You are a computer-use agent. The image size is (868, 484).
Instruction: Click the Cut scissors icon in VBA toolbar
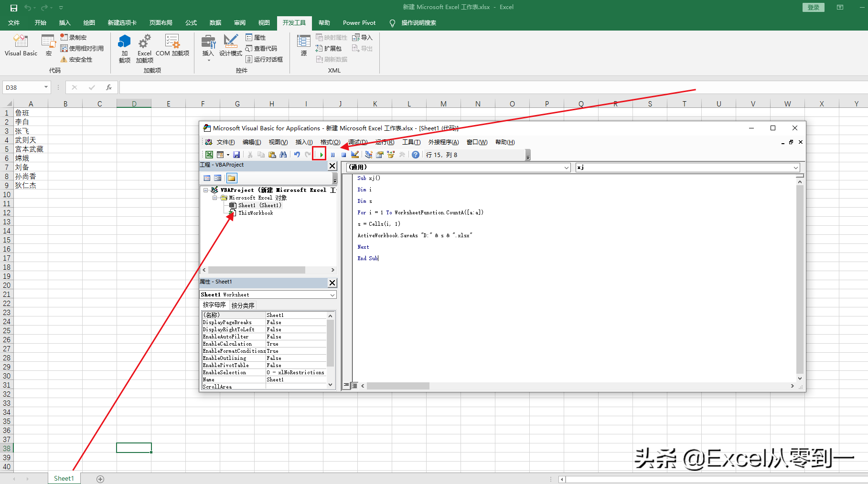(x=250, y=155)
